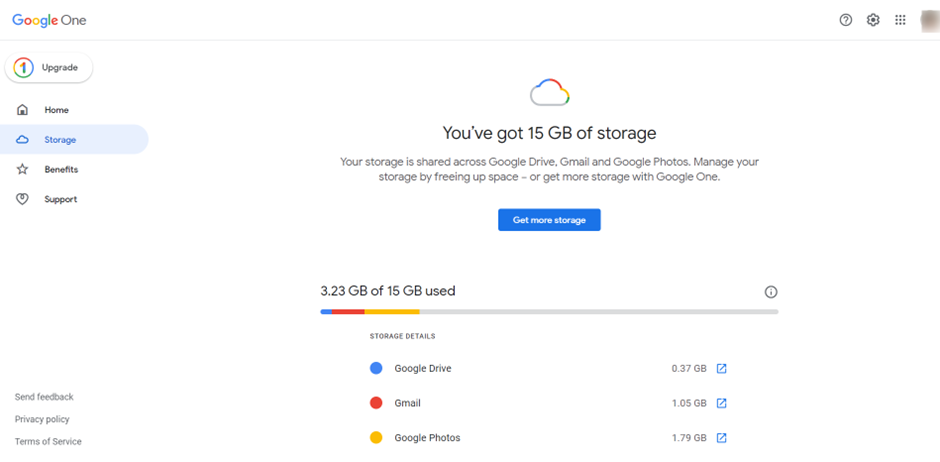Screen dimensions: 940x462
Task: Open the settings gear icon
Action: click(873, 20)
